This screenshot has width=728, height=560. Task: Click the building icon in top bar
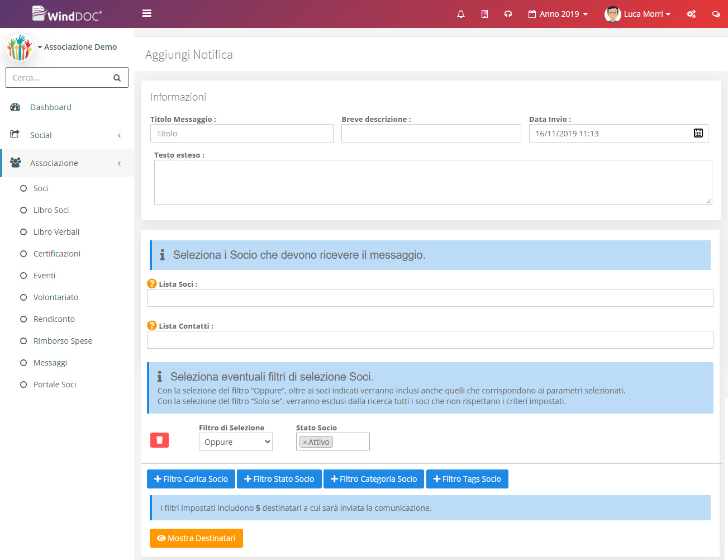click(x=484, y=14)
